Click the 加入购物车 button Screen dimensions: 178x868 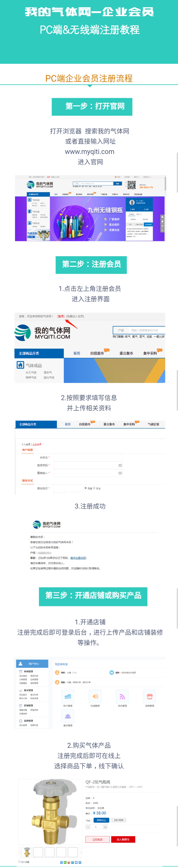click(123, 839)
